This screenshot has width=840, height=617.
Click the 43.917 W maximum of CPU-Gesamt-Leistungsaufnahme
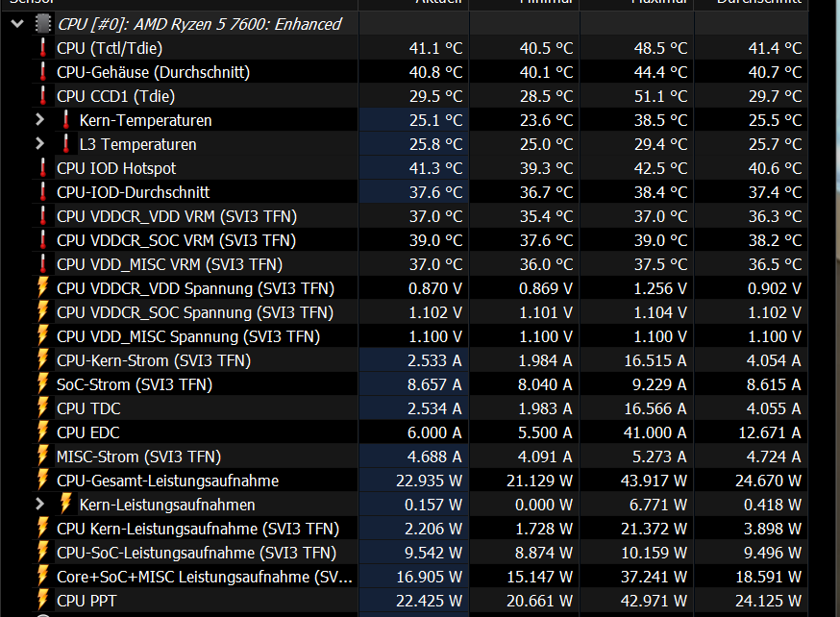654,481
